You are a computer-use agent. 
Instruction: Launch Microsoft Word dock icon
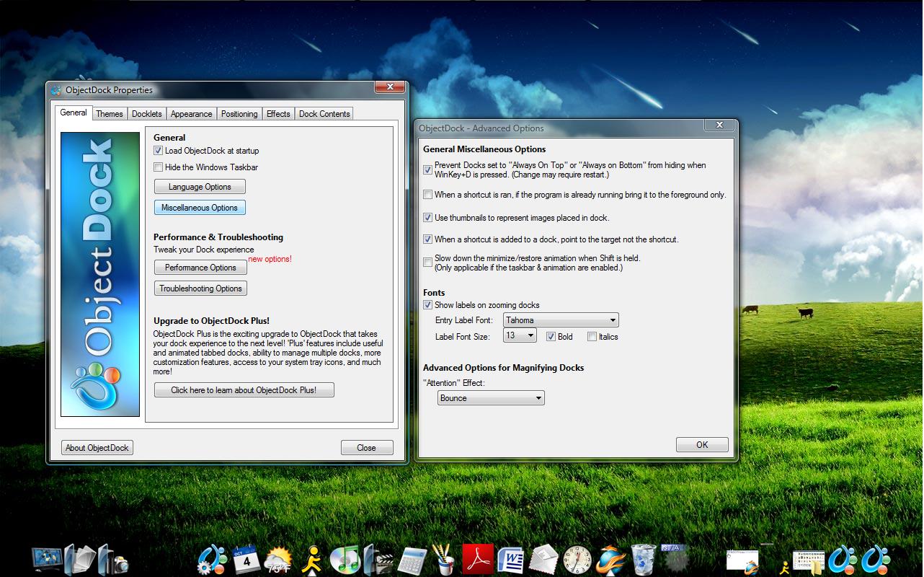[511, 559]
